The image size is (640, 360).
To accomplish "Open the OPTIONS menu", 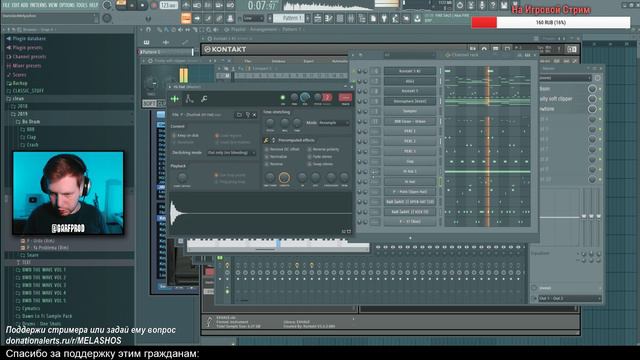I will [x=67, y=5].
